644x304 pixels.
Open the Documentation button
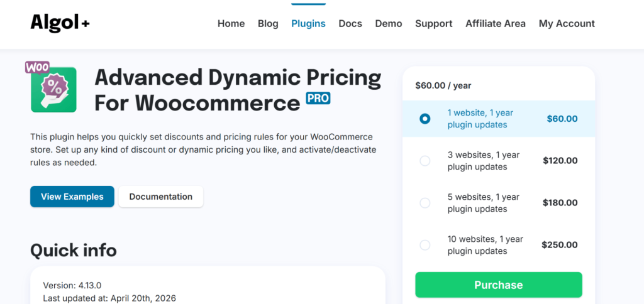coord(160,197)
